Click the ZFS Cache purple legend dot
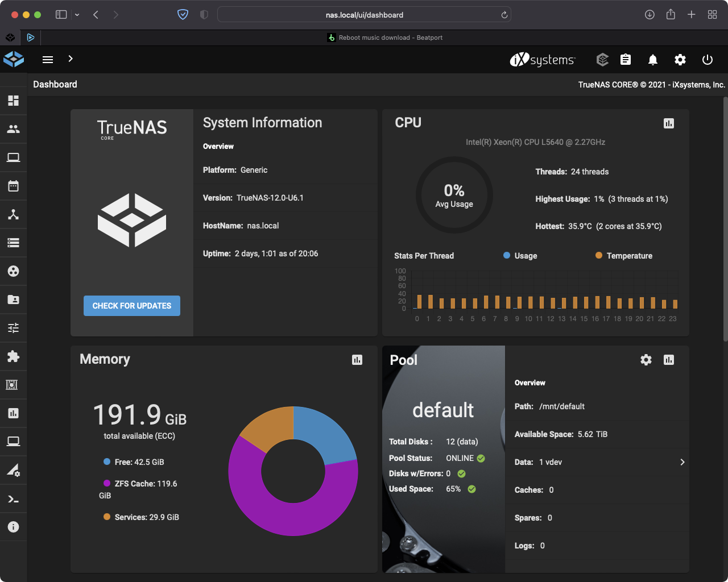The width and height of the screenshot is (728, 582). coord(107,483)
